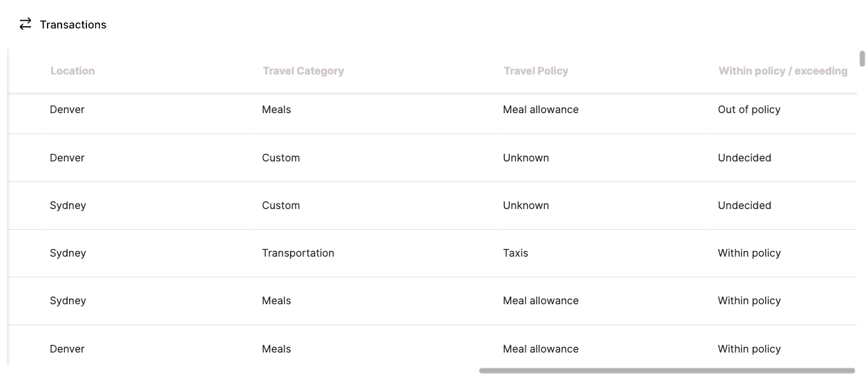
Task: Click the Sydney location in the Taxis row
Action: [68, 253]
